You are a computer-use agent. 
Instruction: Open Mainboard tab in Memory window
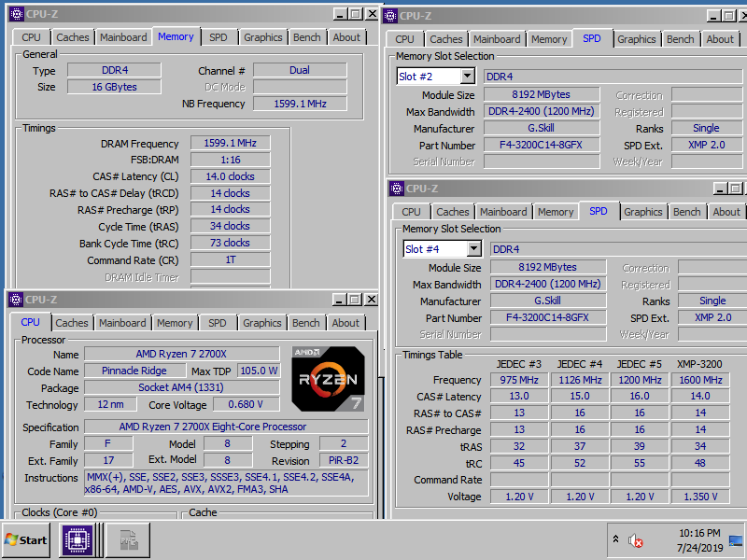click(123, 37)
